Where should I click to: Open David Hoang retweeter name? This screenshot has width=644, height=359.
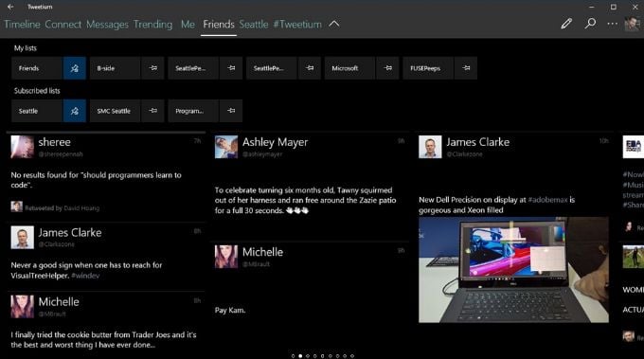tap(81, 208)
